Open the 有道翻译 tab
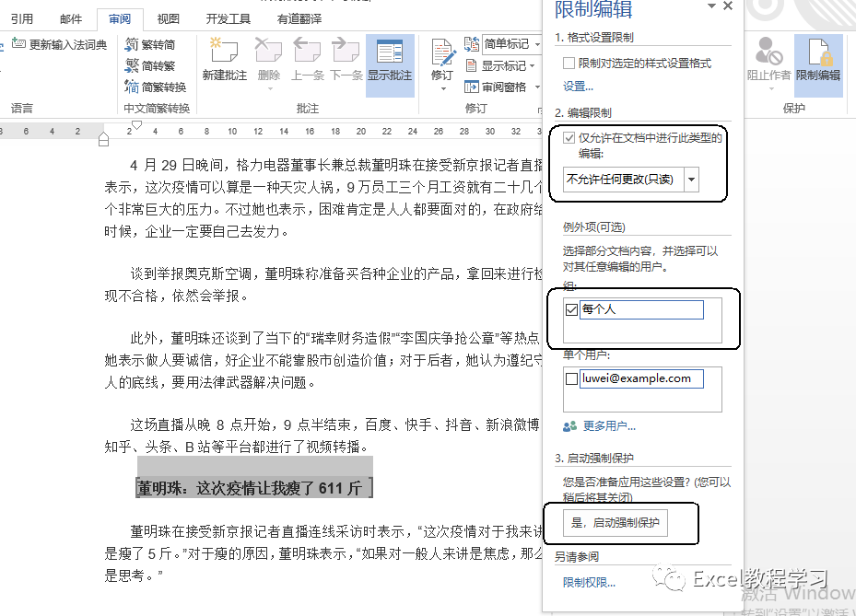This screenshot has height=616, width=856. 299,19
